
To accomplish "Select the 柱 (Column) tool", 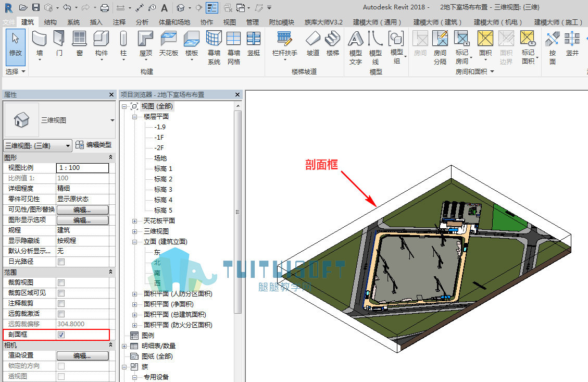I will coord(123,45).
